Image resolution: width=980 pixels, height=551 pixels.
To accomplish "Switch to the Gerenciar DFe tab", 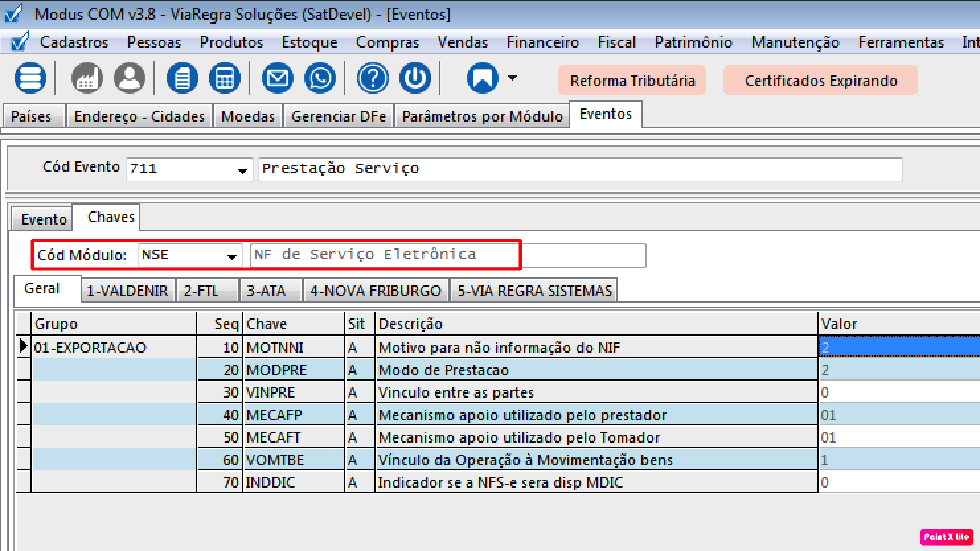I will click(339, 116).
